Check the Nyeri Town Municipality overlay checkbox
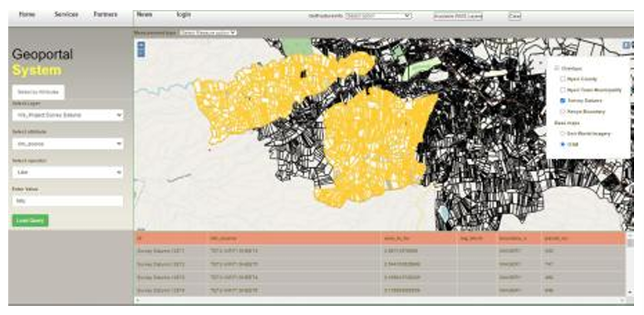644x315 pixels. [563, 90]
